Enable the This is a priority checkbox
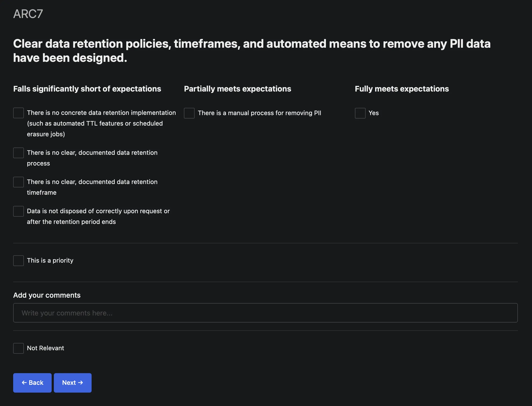 click(x=19, y=261)
